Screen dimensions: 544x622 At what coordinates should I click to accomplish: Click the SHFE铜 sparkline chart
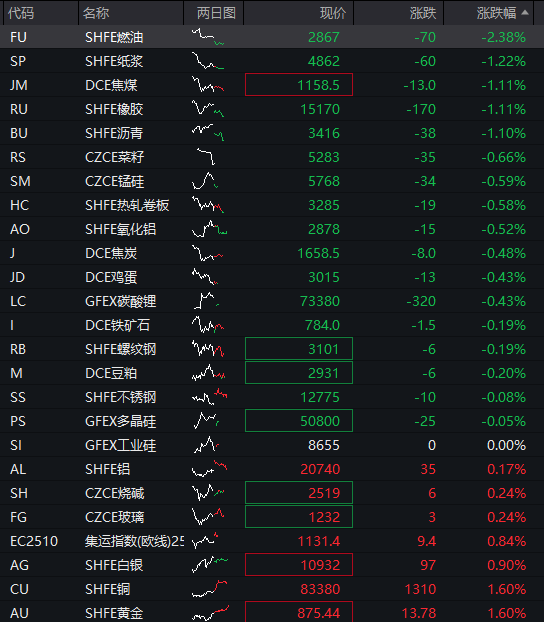[210, 589]
